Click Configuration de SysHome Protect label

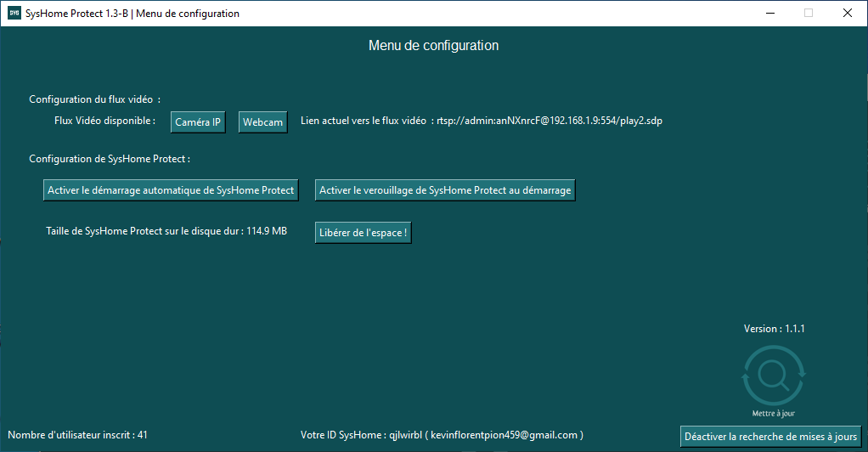pyautogui.click(x=110, y=159)
